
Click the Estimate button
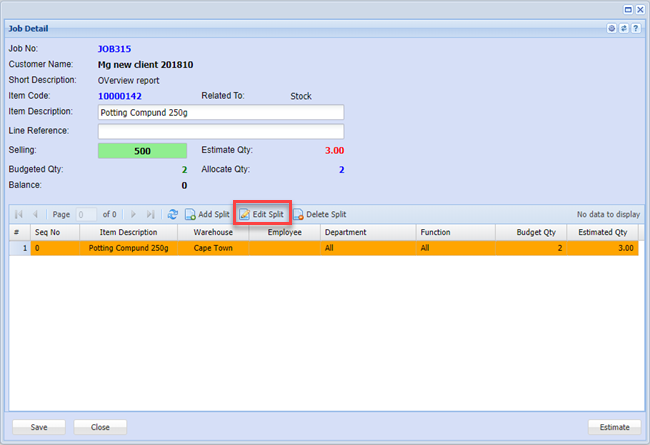click(x=614, y=427)
